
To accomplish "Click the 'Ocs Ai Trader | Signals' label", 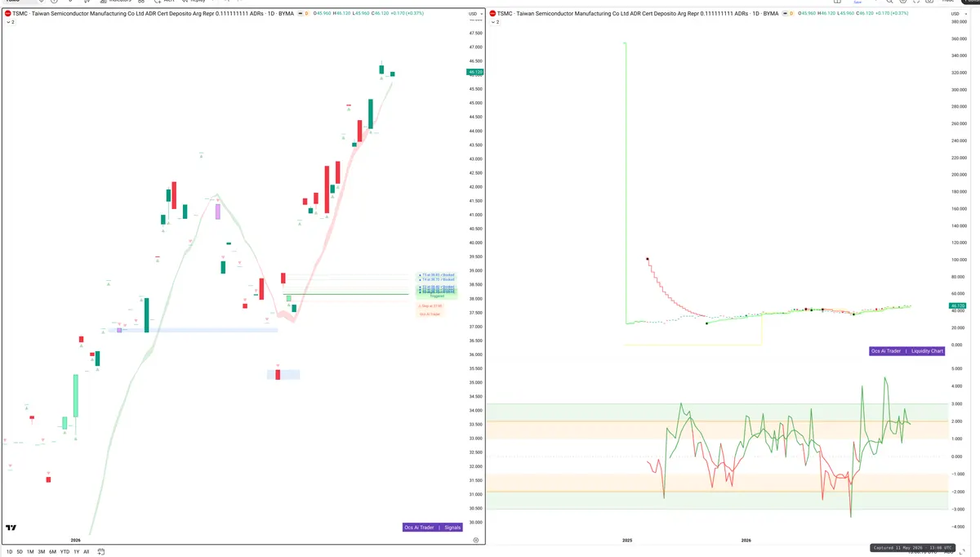I will click(433, 528).
